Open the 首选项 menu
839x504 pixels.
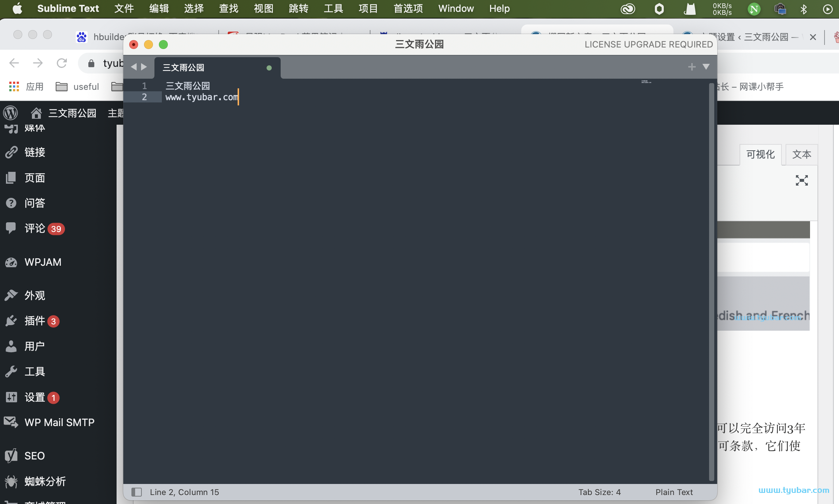coord(408,9)
